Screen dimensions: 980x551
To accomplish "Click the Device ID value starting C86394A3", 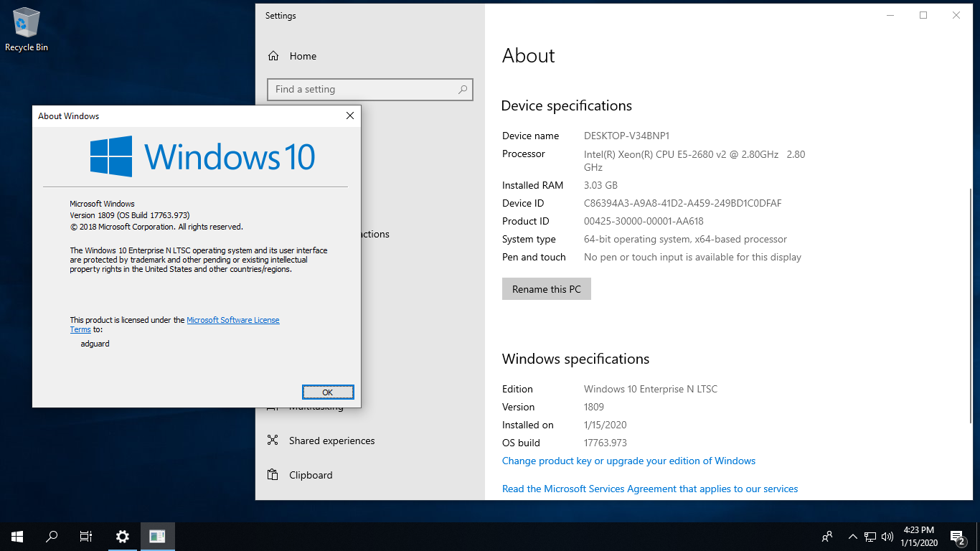I will 683,203.
